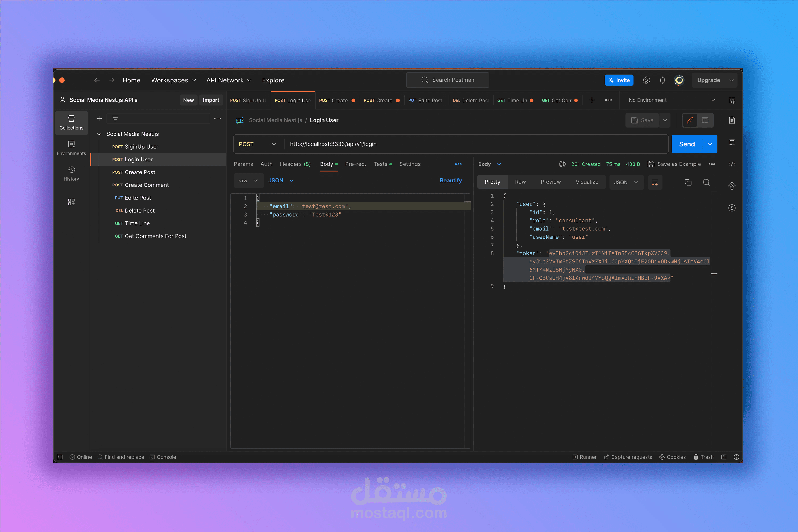Click the code snippet icon
Screen dimensions: 798x532
tap(732, 164)
